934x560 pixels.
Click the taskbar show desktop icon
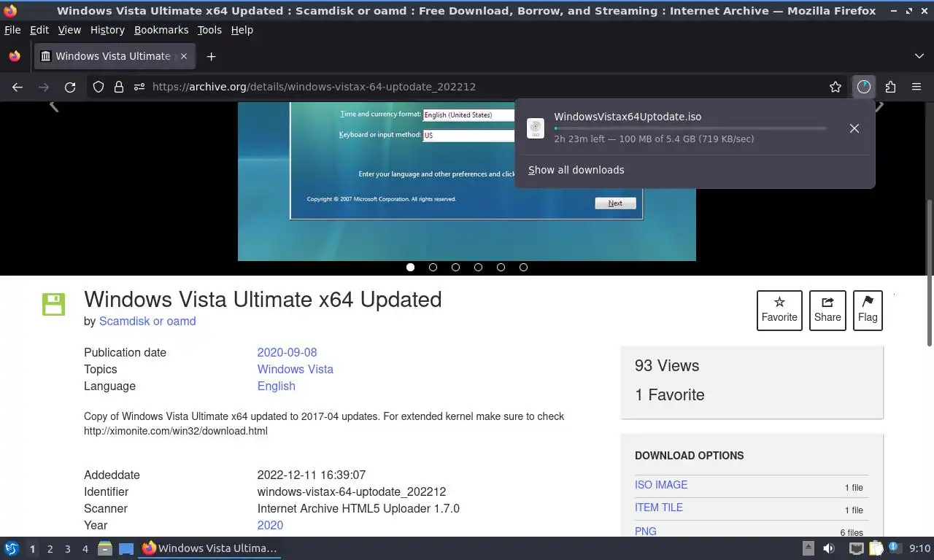coord(126,548)
